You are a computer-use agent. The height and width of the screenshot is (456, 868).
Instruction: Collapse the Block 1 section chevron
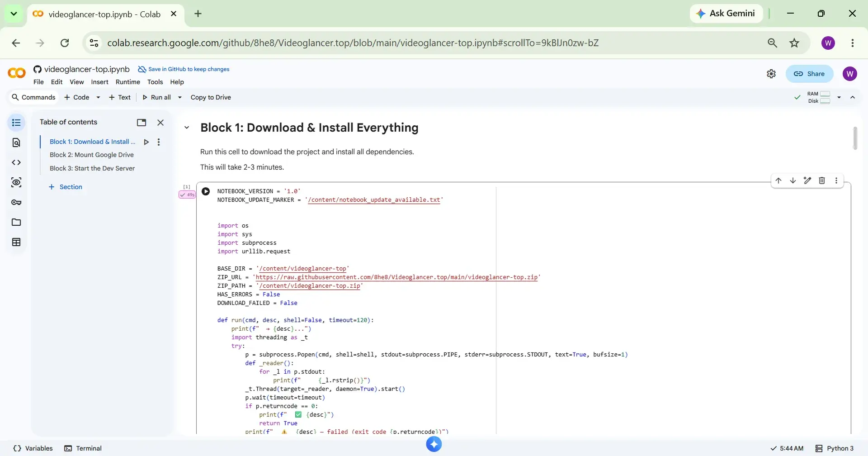coord(187,128)
